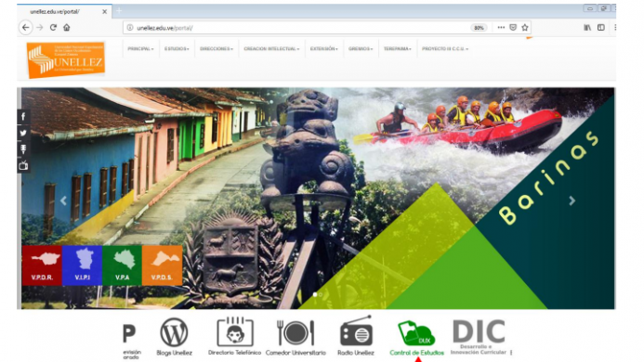The image size is (644, 362).
Task: Open the Control de Estudios DUX icon
Action: [x=416, y=333]
